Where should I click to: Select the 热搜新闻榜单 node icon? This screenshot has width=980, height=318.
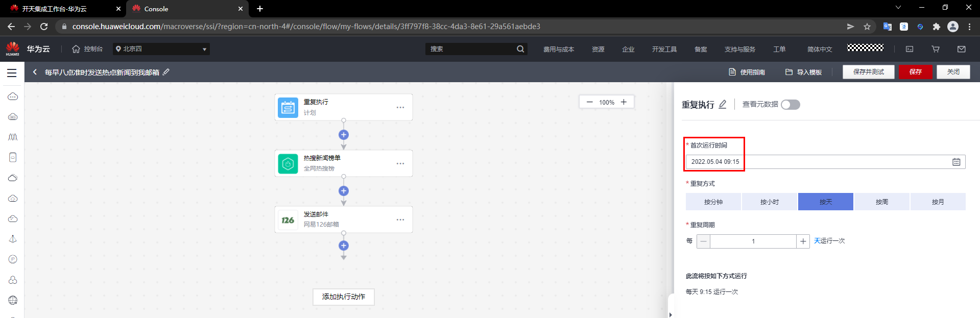coord(288,164)
